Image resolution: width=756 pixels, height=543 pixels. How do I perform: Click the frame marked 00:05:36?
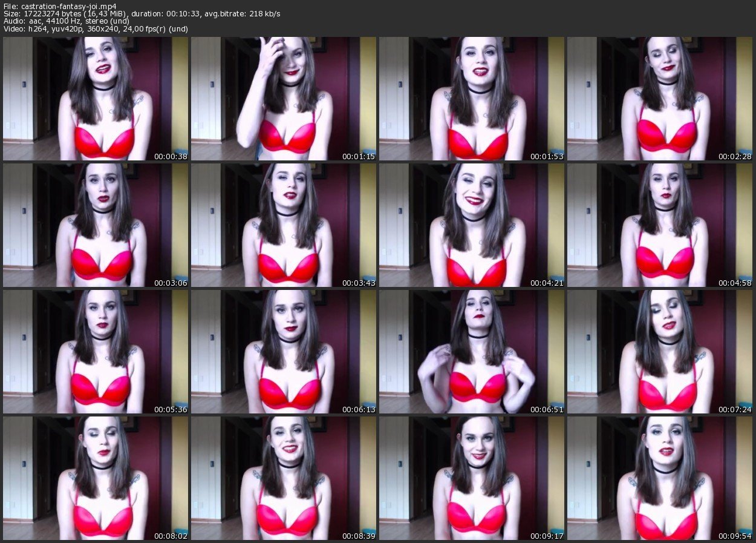tap(95, 352)
